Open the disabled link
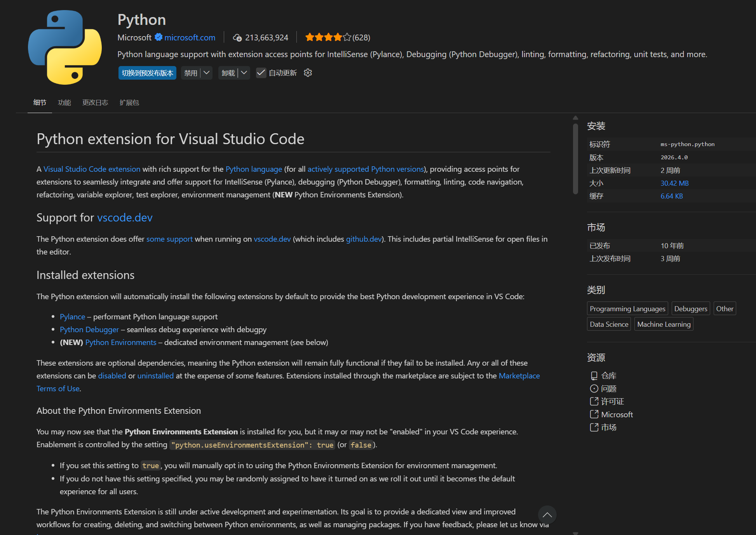This screenshot has height=535, width=756. click(x=112, y=376)
